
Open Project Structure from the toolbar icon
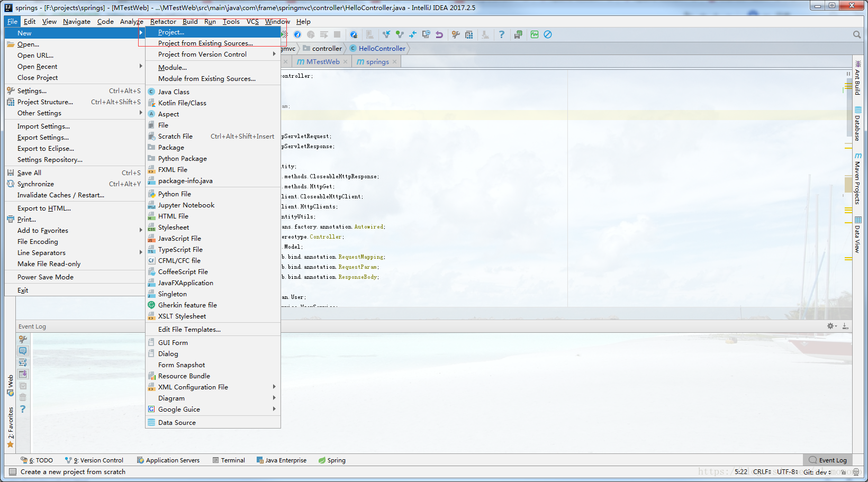tap(469, 34)
